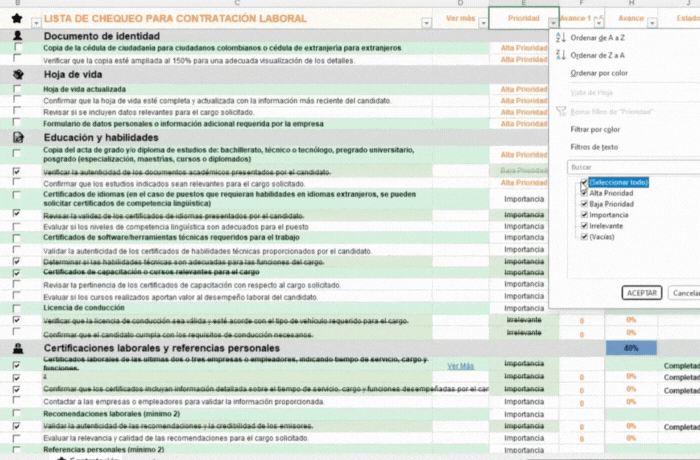Tick the checkbox for Hoja de vida actualizada

(17, 89)
